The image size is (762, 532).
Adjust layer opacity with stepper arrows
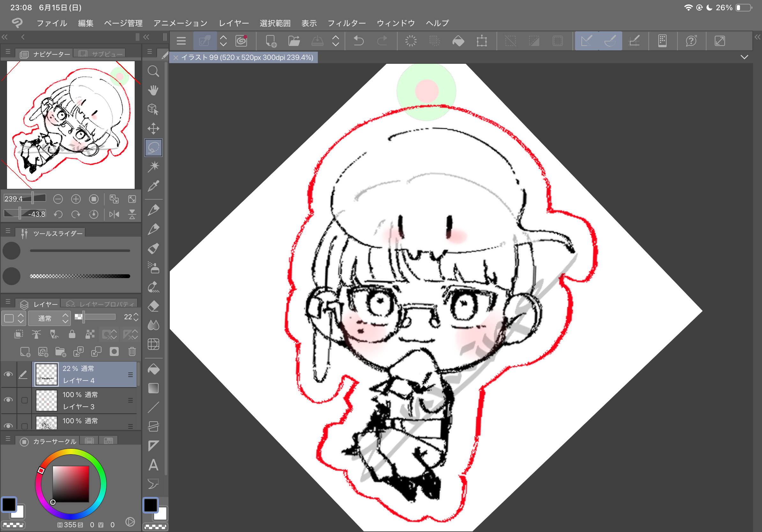[136, 317]
